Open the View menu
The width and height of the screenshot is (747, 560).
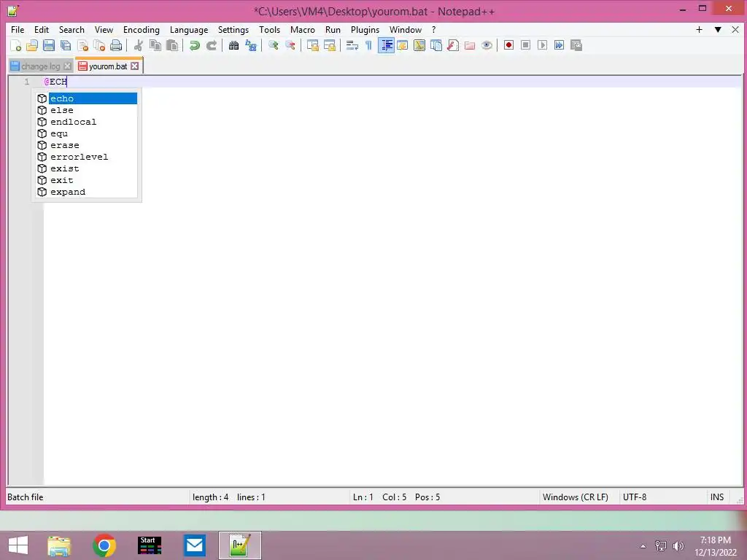(x=104, y=29)
